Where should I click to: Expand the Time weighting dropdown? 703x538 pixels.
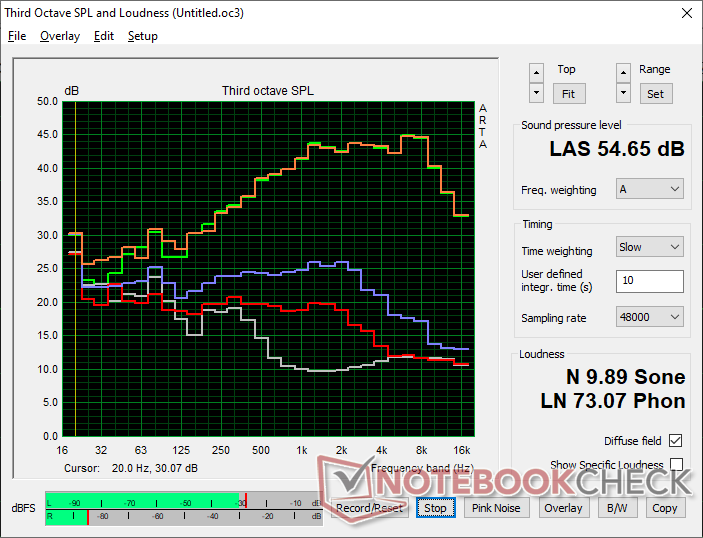[x=650, y=247]
